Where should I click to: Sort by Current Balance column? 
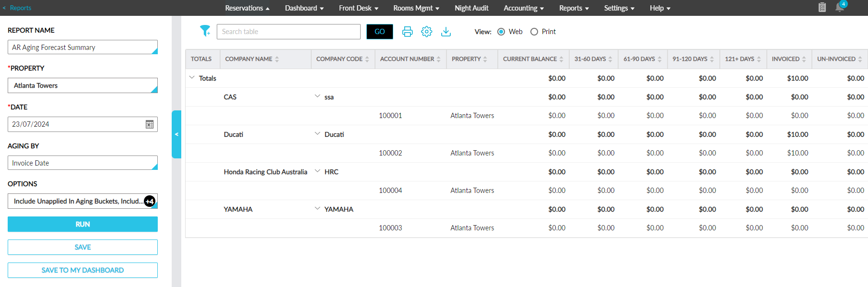(x=562, y=59)
